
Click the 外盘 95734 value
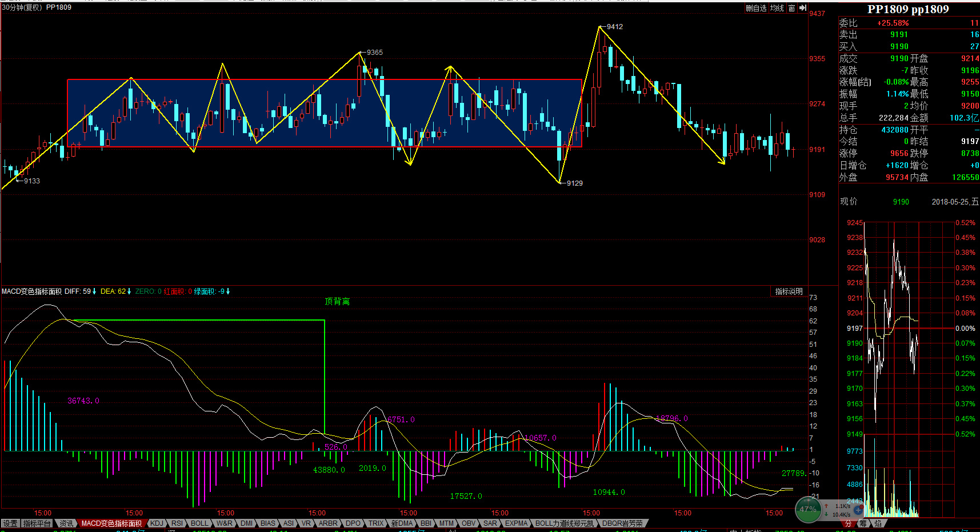(x=897, y=178)
